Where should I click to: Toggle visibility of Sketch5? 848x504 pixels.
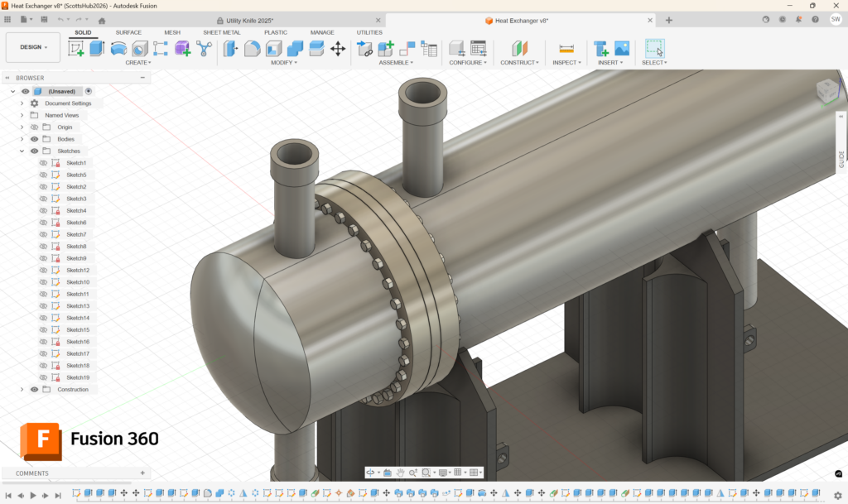pyautogui.click(x=43, y=175)
